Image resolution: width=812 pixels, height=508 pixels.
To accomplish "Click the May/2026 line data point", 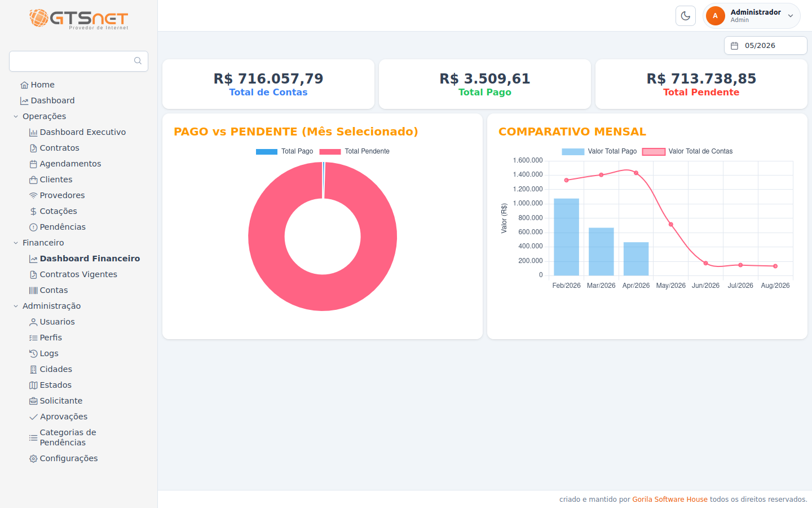I will tap(671, 225).
